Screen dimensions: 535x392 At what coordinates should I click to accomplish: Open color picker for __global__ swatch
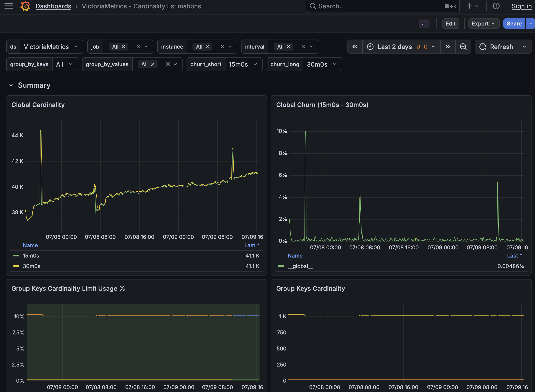(281, 266)
